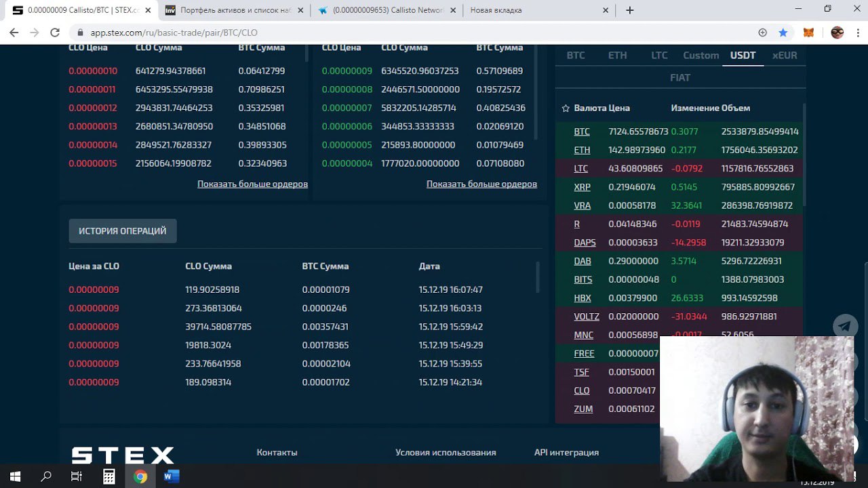
Task: Click the STEX footer logo
Action: [123, 455]
